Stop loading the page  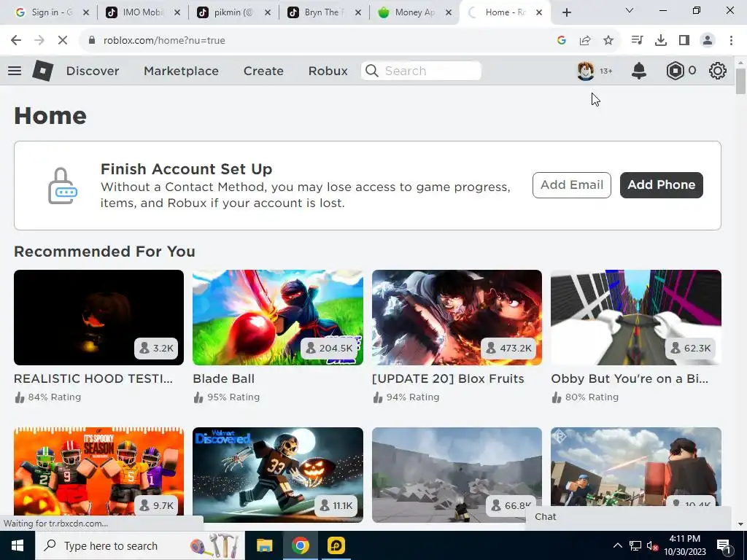pos(63,41)
